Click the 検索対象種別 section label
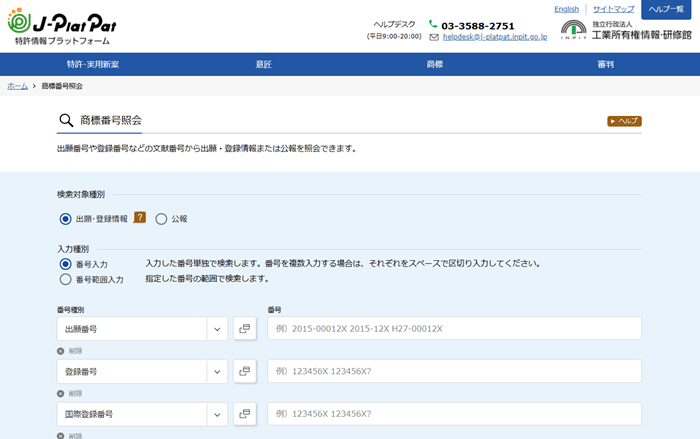The image size is (700, 439). click(81, 195)
